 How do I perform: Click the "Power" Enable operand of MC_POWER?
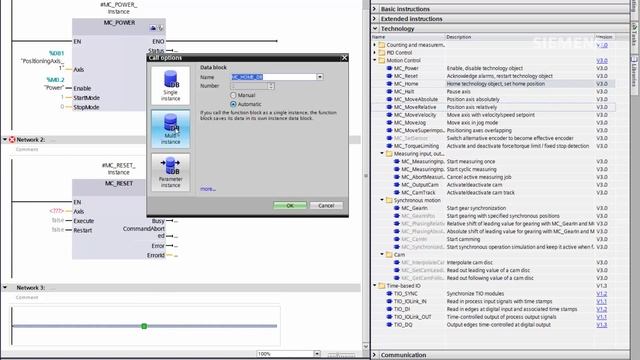click(x=54, y=88)
